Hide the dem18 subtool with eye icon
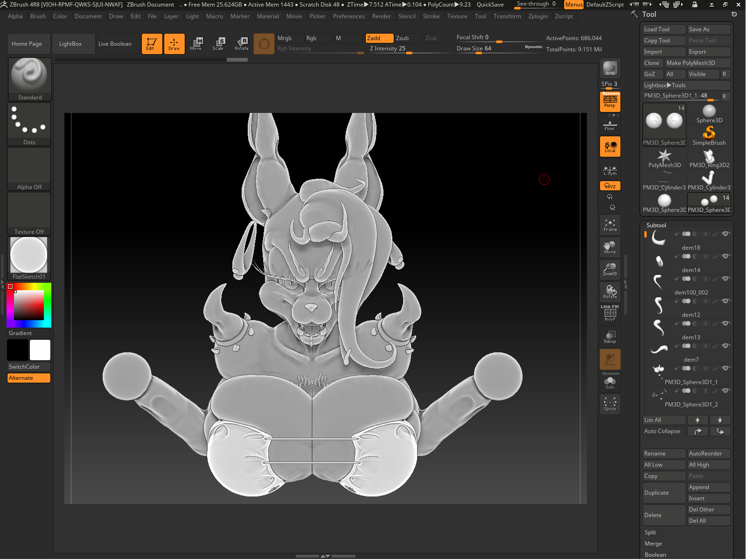The width and height of the screenshot is (746, 560). [725, 234]
